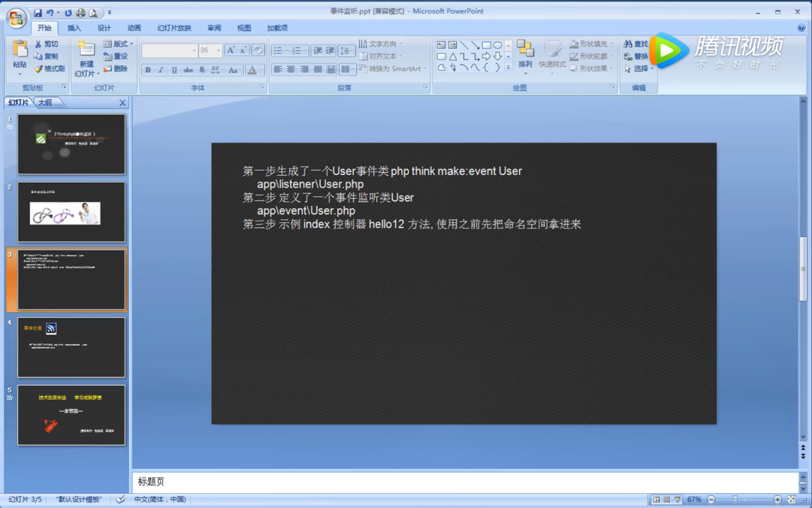Viewport: 812px width, 508px height.
Task: Click the fit slide to window icon
Action: point(791,499)
